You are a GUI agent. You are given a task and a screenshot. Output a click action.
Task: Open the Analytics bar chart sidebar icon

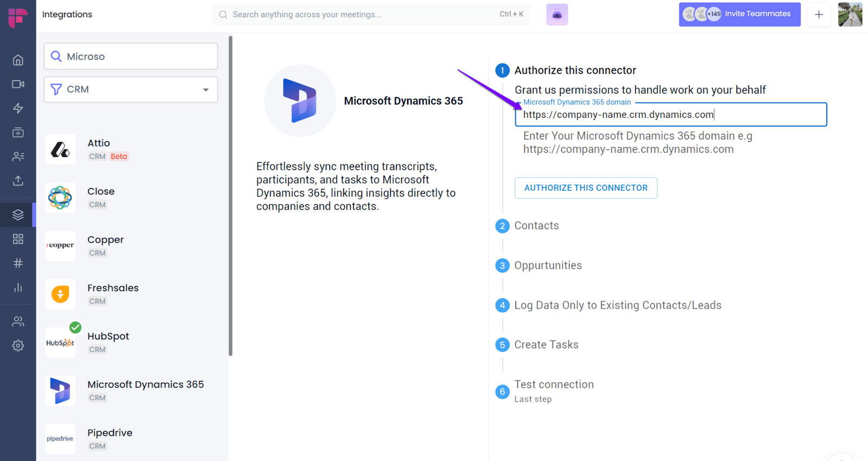coord(18,287)
